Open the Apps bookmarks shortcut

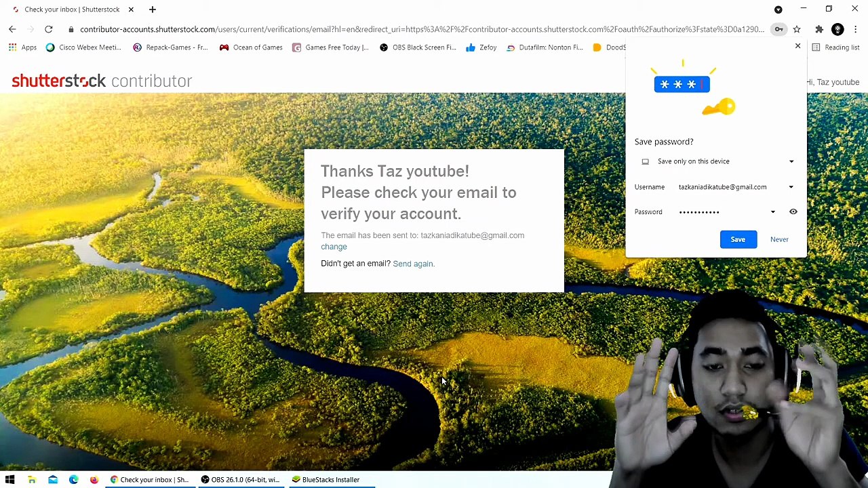22,47
